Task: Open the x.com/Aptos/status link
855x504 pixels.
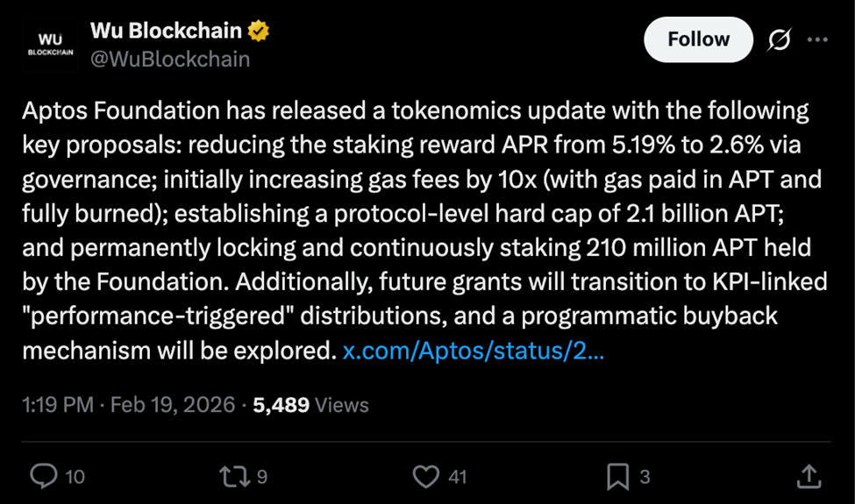Action: [x=473, y=351]
